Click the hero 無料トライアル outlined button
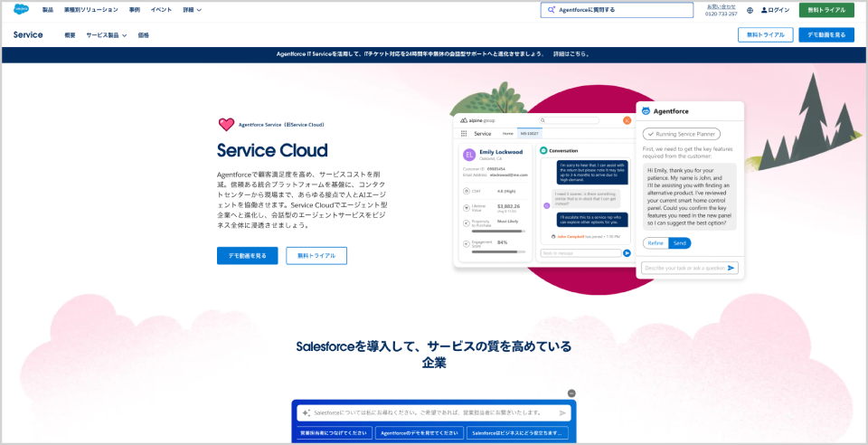 click(316, 256)
